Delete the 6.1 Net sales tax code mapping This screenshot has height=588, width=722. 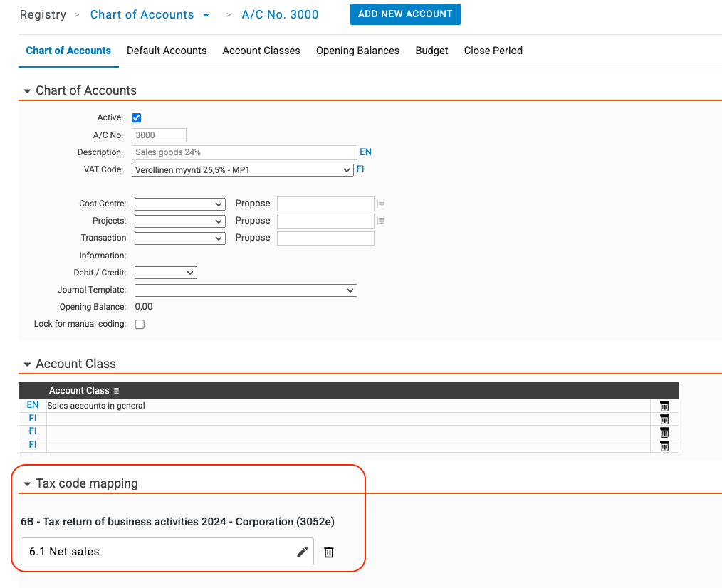point(329,552)
